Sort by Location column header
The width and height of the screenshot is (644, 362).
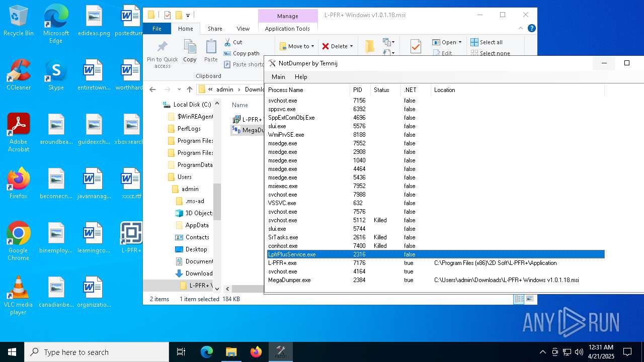pyautogui.click(x=518, y=90)
